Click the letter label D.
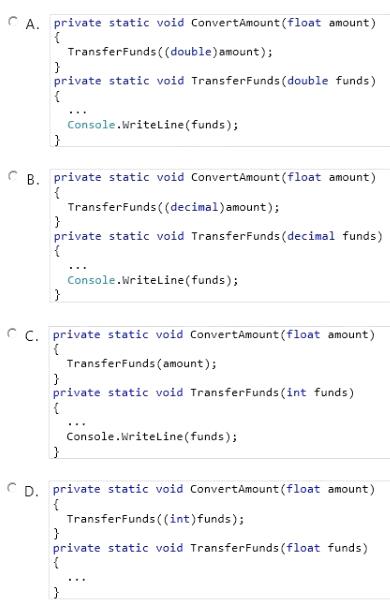Screen dimensions: 390x608 click(x=31, y=492)
